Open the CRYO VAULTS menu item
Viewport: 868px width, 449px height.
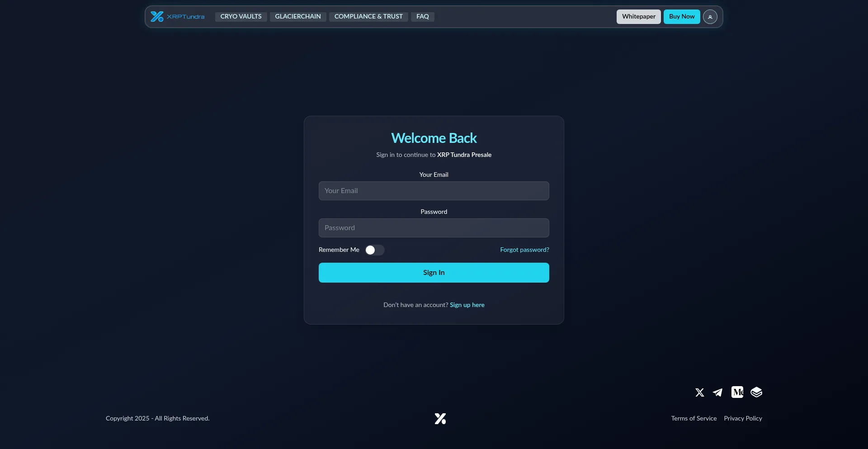tap(241, 17)
